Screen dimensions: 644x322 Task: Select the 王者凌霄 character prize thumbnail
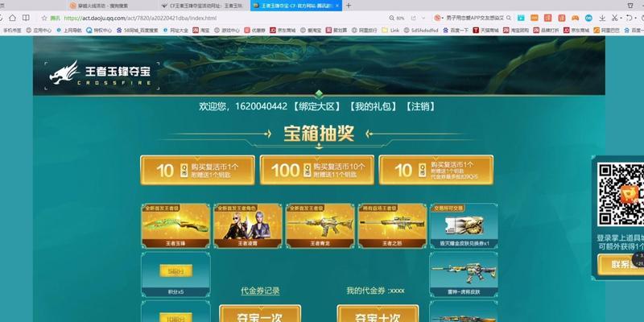point(248,225)
